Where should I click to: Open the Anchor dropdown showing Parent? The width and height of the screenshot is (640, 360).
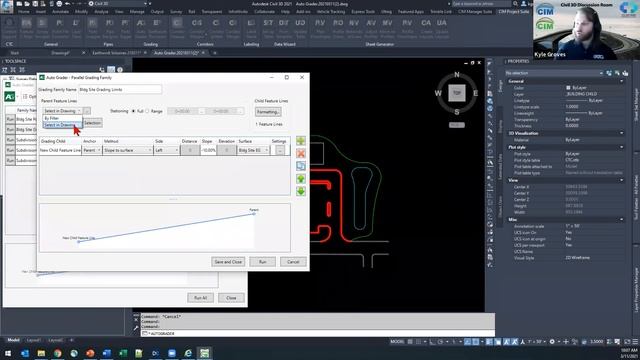91,150
